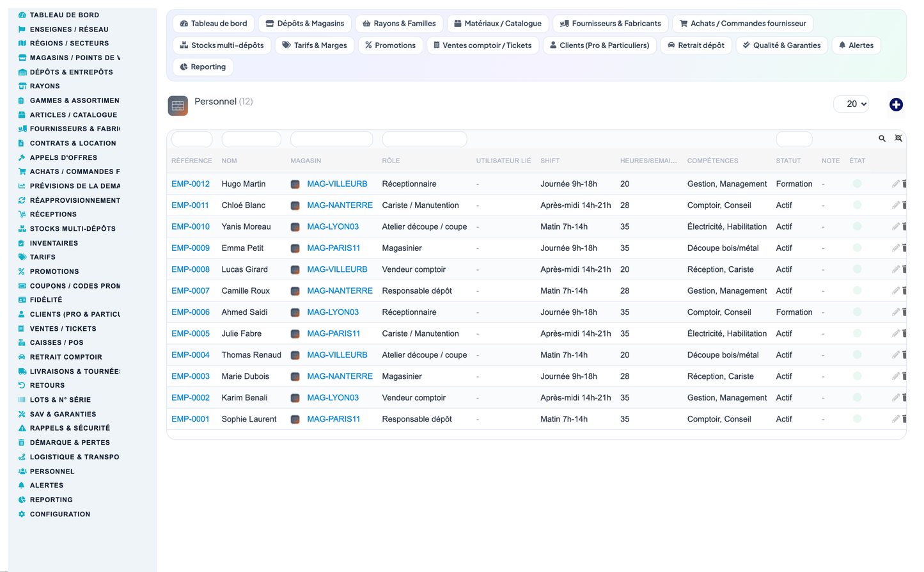
Task: Open the rows-per-page dropdown showing 20
Action: point(851,104)
